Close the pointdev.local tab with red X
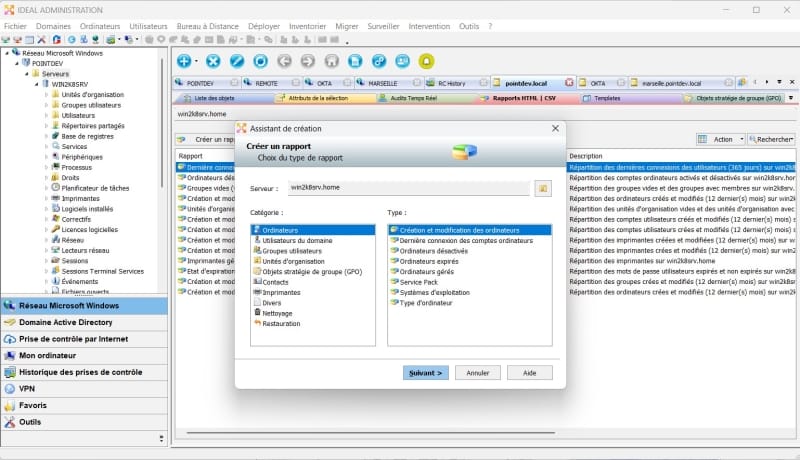The width and height of the screenshot is (800, 460). 569,83
